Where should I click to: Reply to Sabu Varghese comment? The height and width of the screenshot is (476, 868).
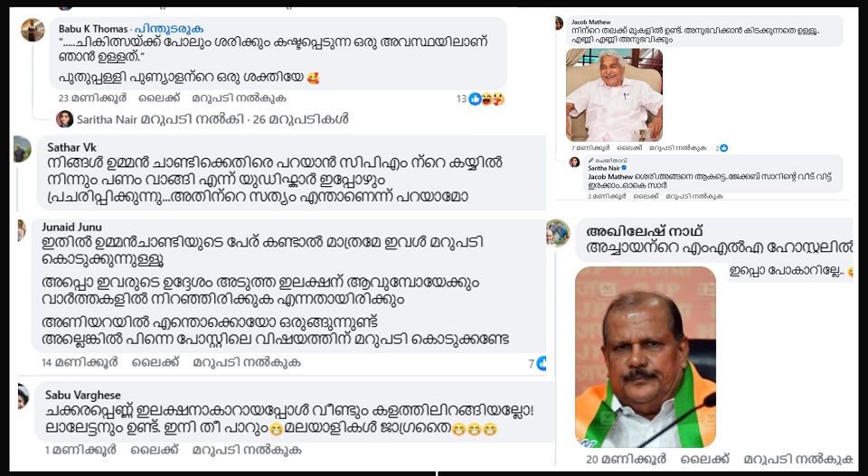pyautogui.click(x=247, y=450)
